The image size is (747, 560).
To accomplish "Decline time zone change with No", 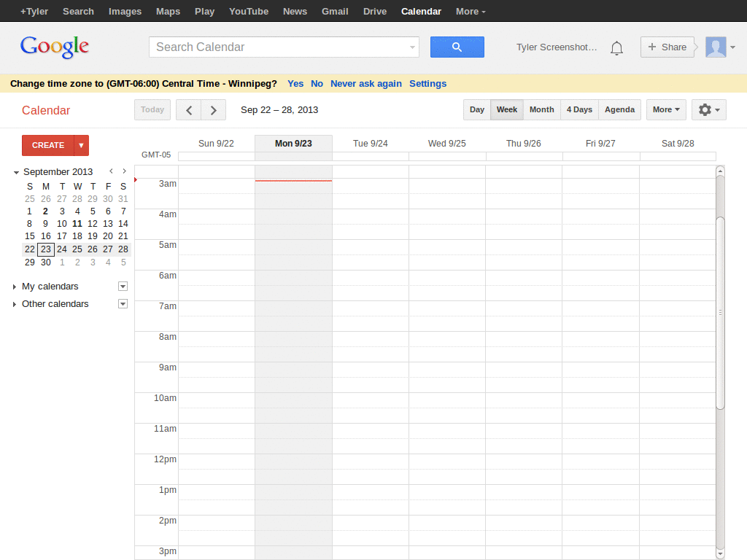I will point(317,84).
